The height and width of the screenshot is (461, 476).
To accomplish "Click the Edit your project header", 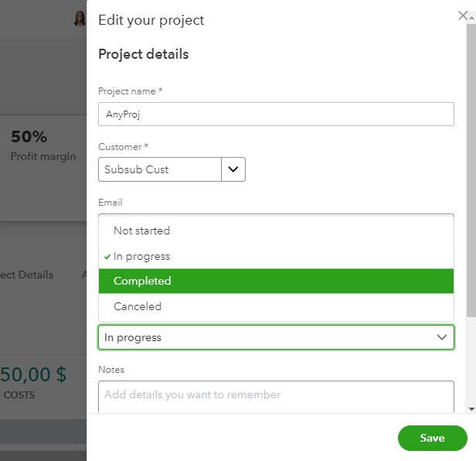I will tap(151, 20).
